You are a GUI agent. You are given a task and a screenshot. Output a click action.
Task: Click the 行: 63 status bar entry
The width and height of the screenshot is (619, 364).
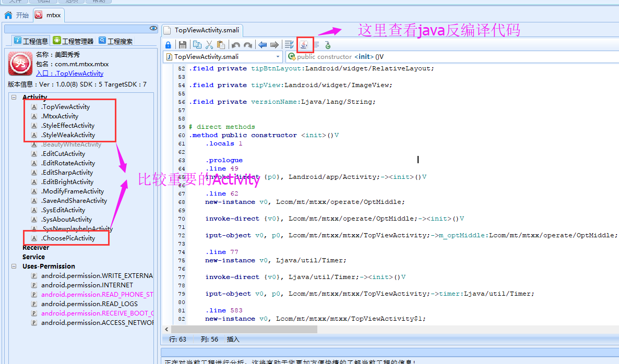point(177,339)
